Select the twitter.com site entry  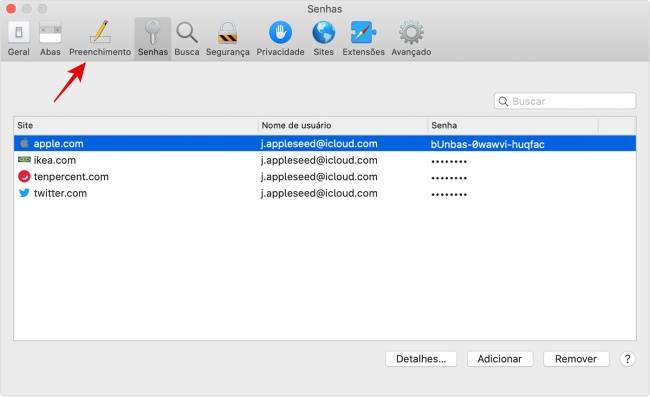tap(60, 193)
